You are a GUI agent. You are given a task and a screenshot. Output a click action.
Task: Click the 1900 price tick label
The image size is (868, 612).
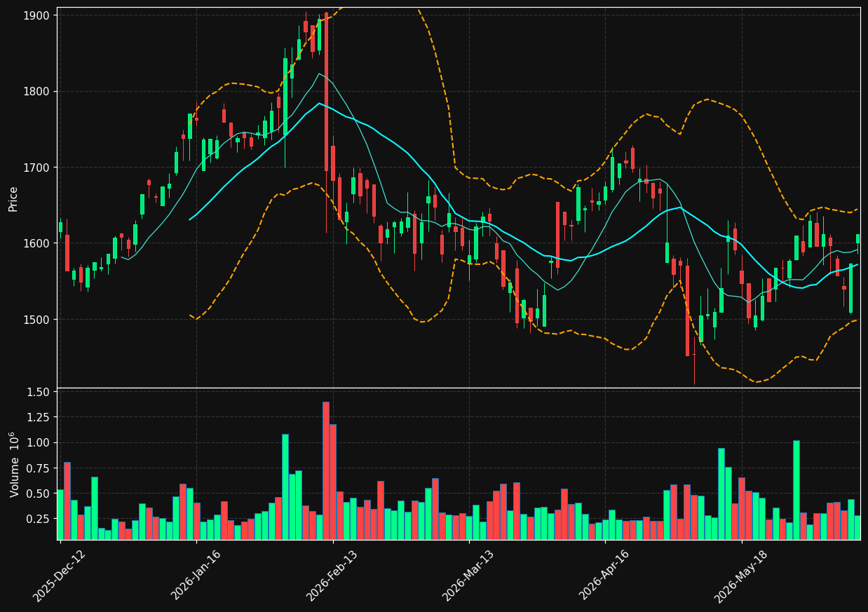coord(37,15)
